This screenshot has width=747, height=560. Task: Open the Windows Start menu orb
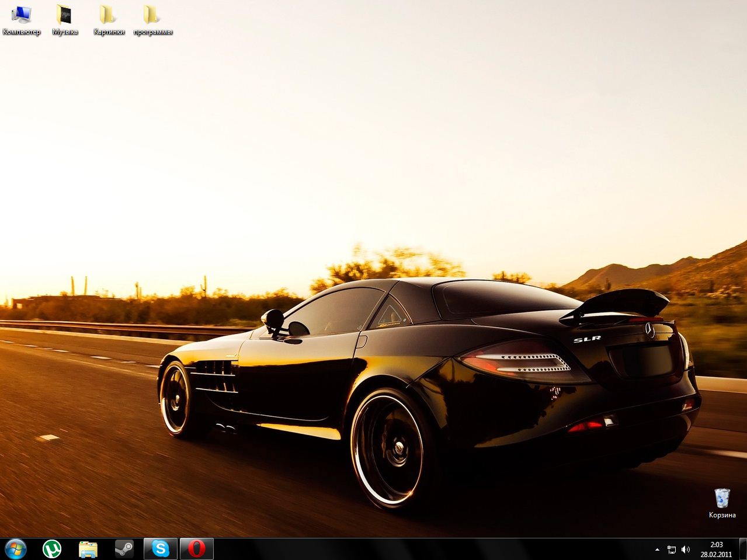pyautogui.click(x=15, y=549)
